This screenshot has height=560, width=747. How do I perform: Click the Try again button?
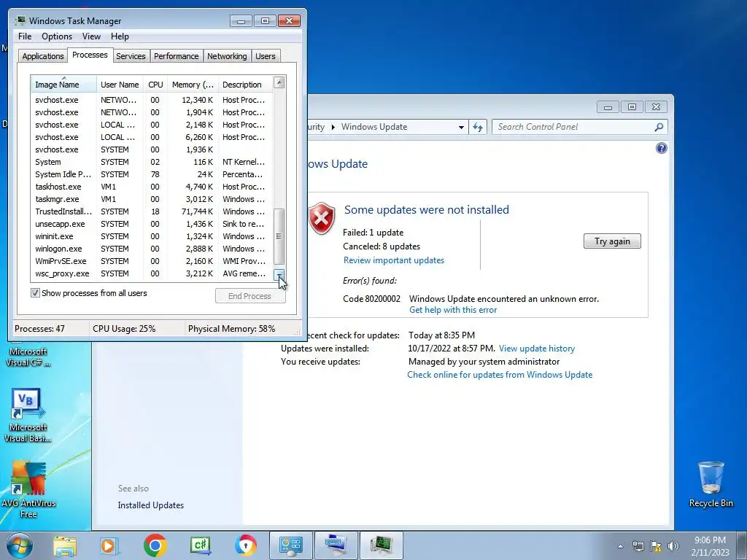(x=612, y=241)
